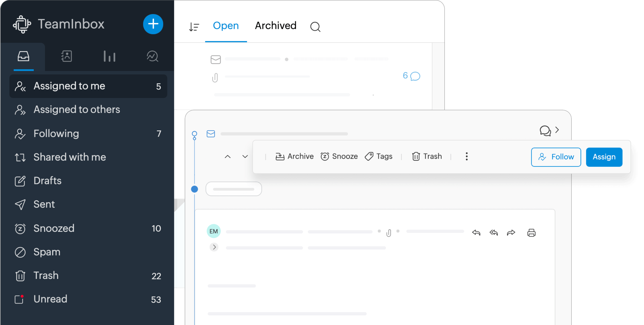Navigate to the next conversation with down chevron
Viewport: 644px width, 325px height.
244,156
